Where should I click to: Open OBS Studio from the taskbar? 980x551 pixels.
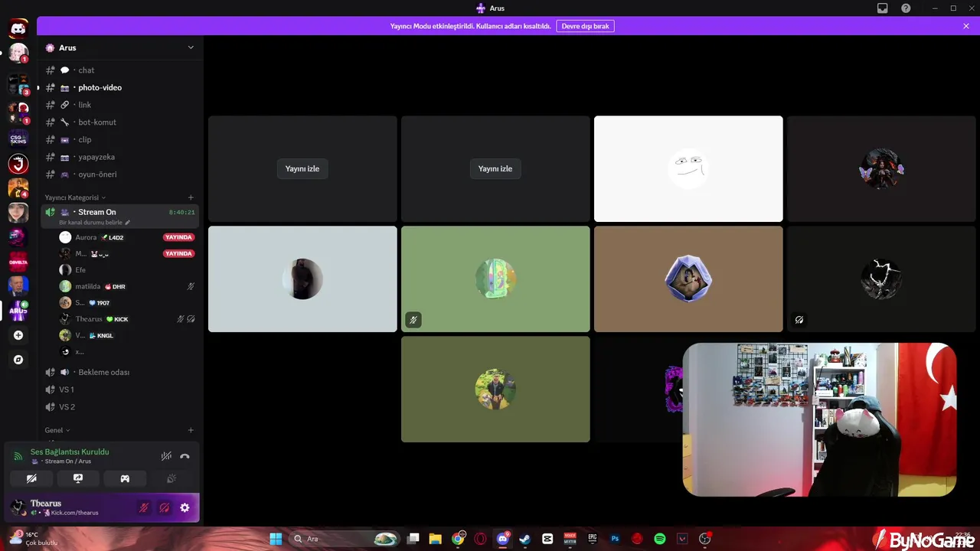[x=705, y=539]
